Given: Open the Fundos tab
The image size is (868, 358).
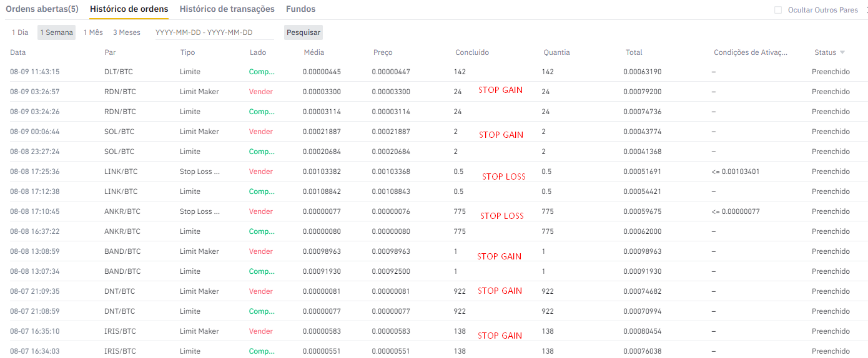Looking at the screenshot, I should (x=301, y=9).
